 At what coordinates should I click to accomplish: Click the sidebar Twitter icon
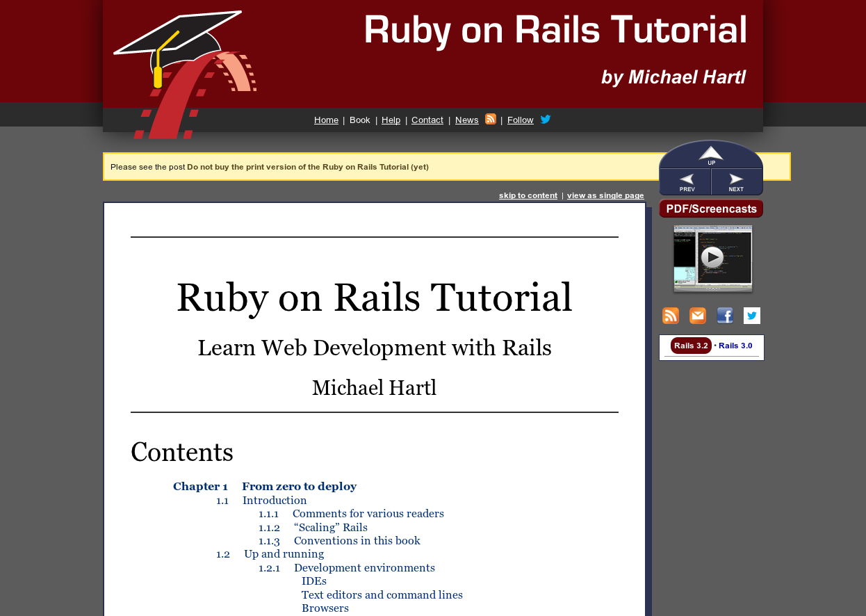751,316
